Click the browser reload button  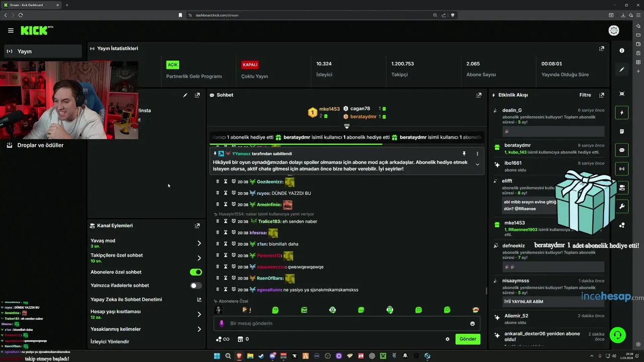[21, 15]
